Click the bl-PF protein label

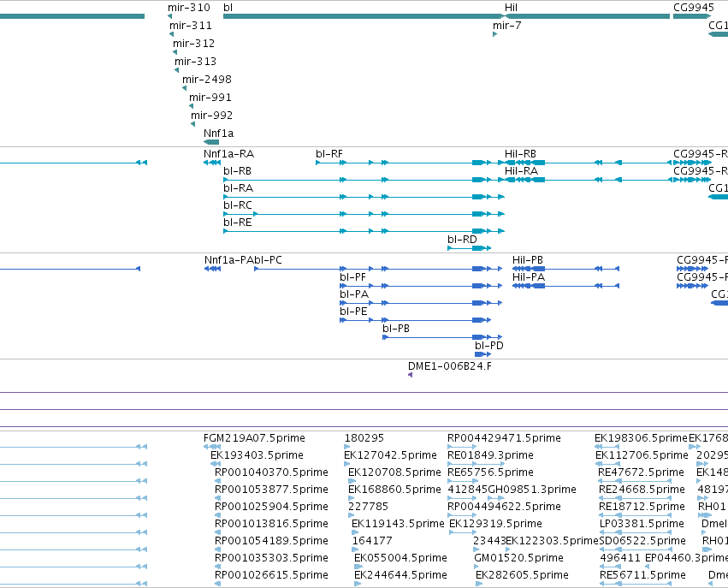(352, 277)
